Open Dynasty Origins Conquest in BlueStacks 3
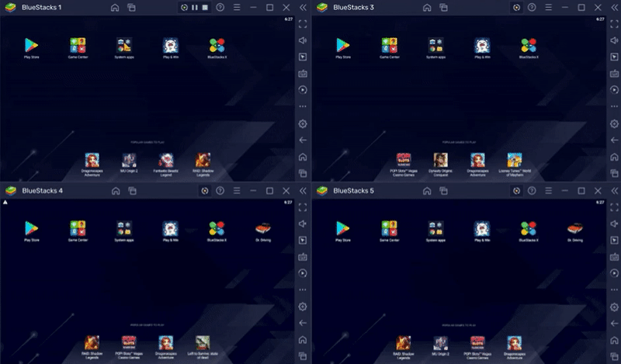Image resolution: width=621 pixels, height=364 pixels. click(440, 161)
